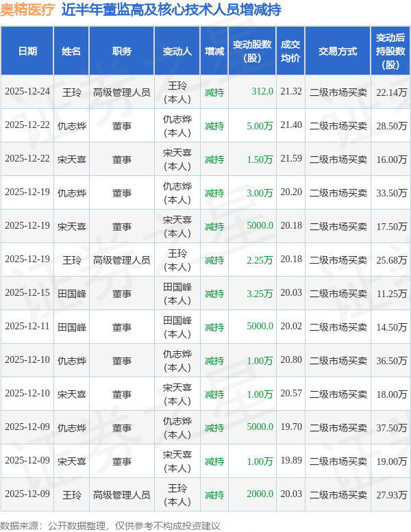The width and height of the screenshot is (411, 532).
Task: Click the 变动后持股数 column header
Action: click(391, 51)
